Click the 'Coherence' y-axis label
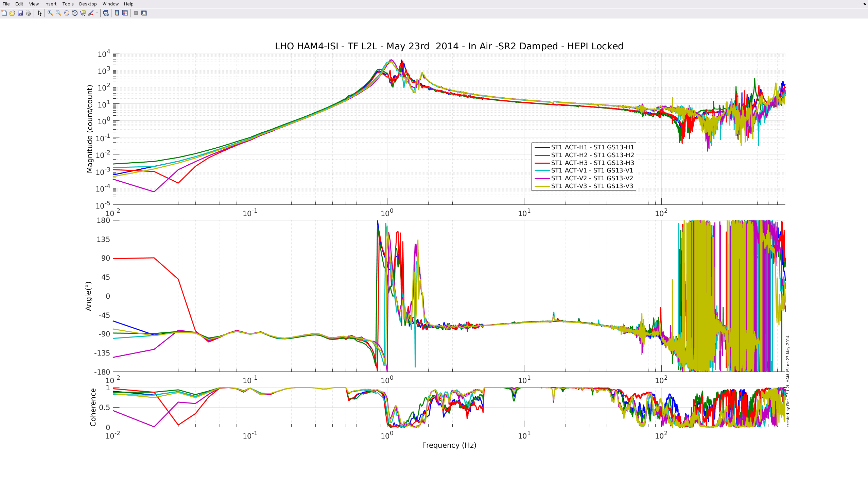Screen dimensions: 868x478 tap(93, 407)
